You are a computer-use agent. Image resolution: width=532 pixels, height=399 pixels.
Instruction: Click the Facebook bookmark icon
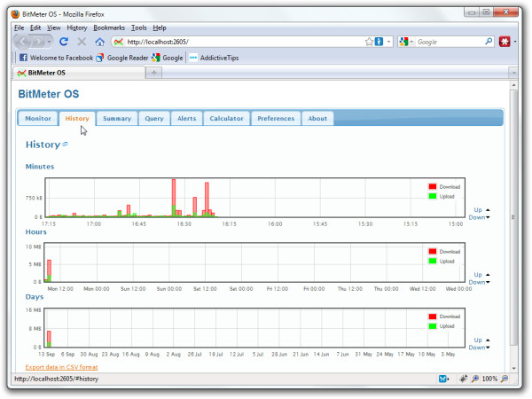[23, 58]
